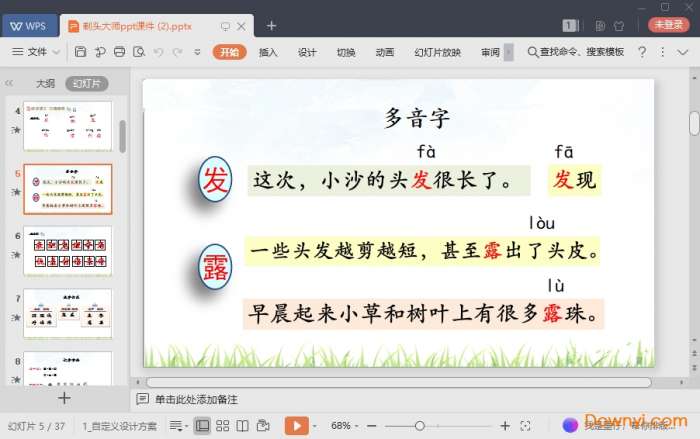Viewport: 700px width, 439px height.
Task: Click the sentence 这次，小沙的头发很长了。
Action: 389,180
